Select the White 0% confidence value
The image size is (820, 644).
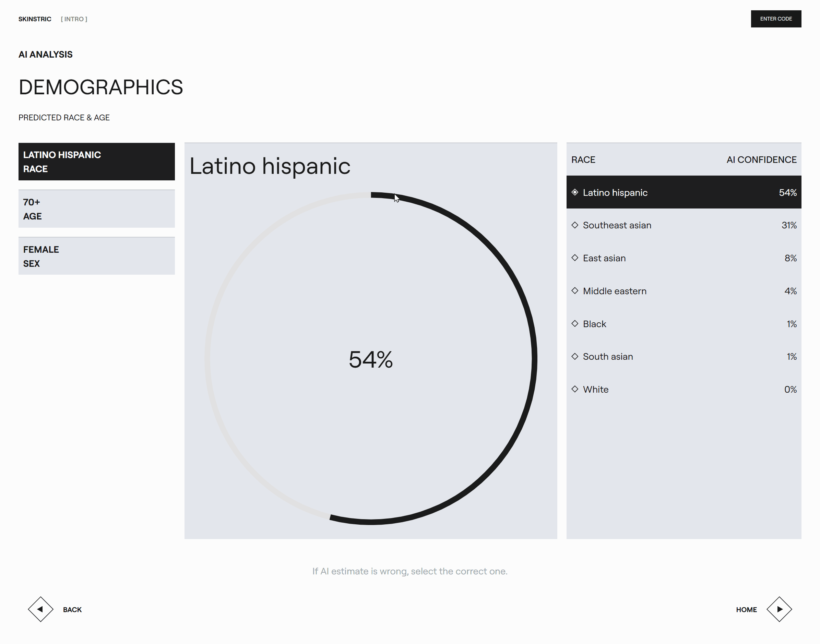[791, 390]
